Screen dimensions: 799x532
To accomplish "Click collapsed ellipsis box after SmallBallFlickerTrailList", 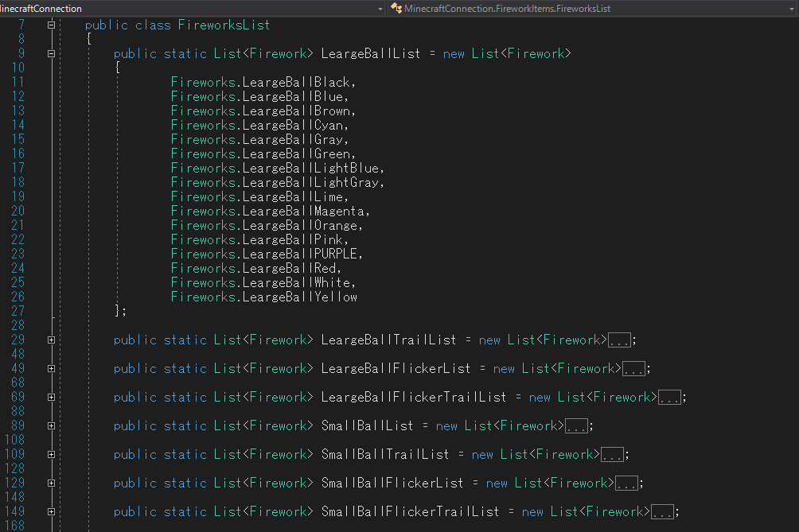I will pos(662,511).
